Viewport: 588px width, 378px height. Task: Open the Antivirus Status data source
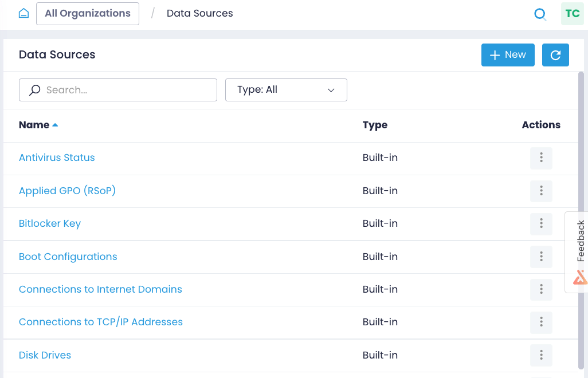click(57, 157)
